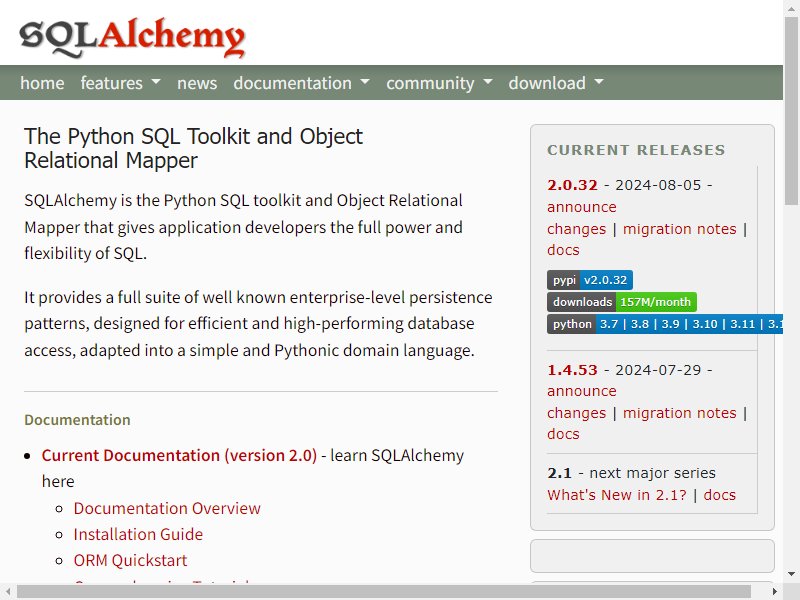The width and height of the screenshot is (800, 600).
Task: Click the horizontal scrollbar right arrow
Action: pos(774,591)
